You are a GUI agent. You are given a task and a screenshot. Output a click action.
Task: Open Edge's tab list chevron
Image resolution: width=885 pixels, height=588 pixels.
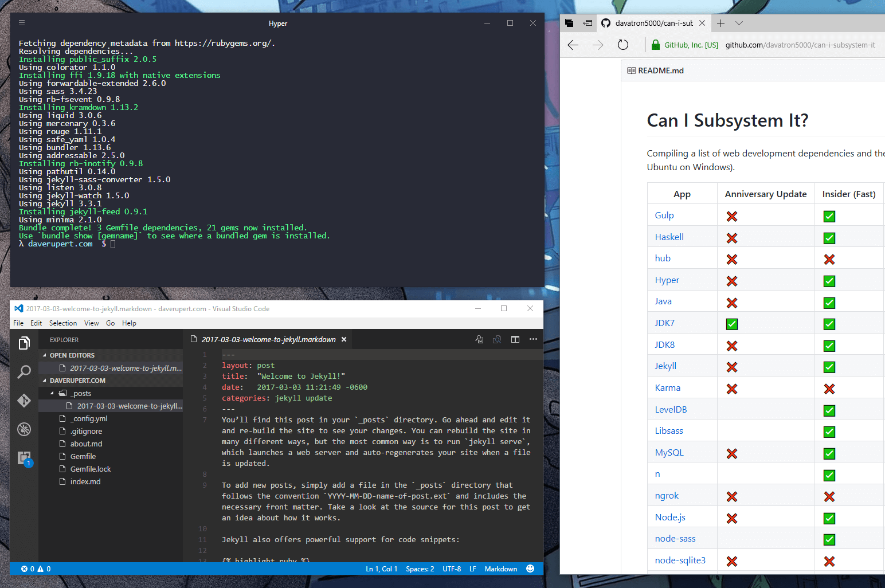739,23
